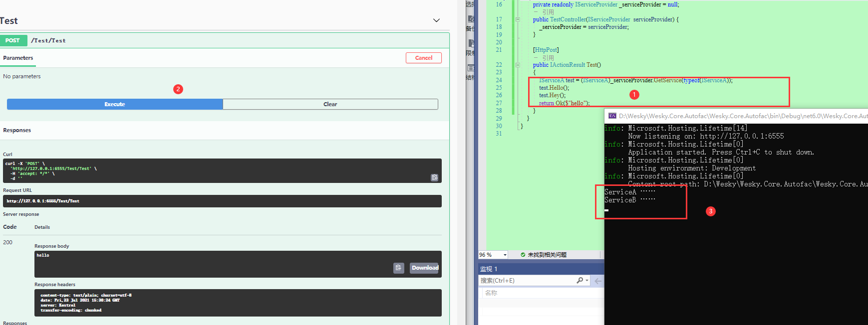Click the test.Hello(); code line
Image resolution: width=868 pixels, height=325 pixels.
pyautogui.click(x=554, y=88)
